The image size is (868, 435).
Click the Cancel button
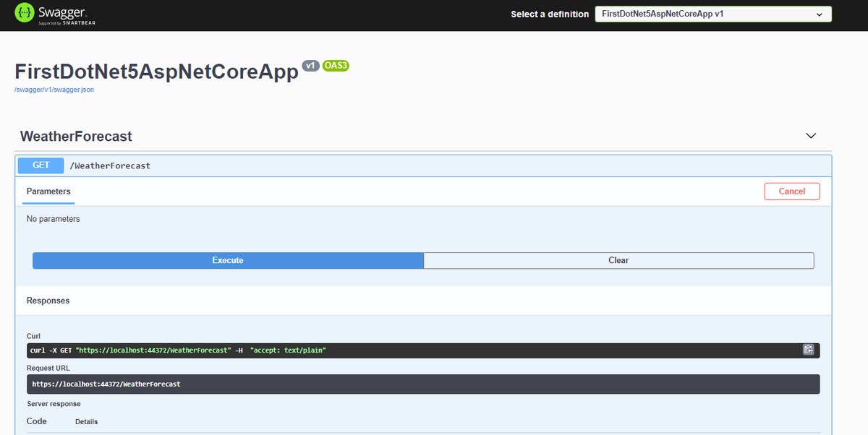click(x=792, y=191)
